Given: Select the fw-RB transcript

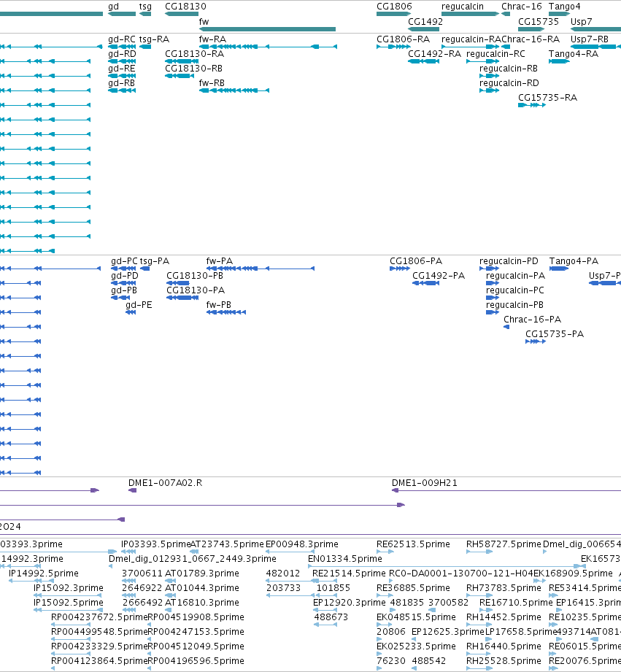Looking at the screenshot, I should (x=234, y=90).
